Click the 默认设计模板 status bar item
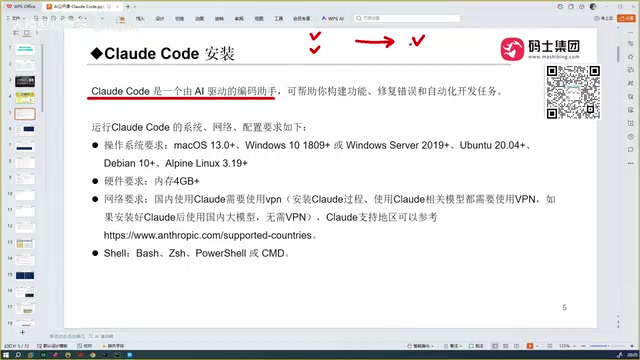Image resolution: width=640 pixels, height=360 pixels. [52, 346]
